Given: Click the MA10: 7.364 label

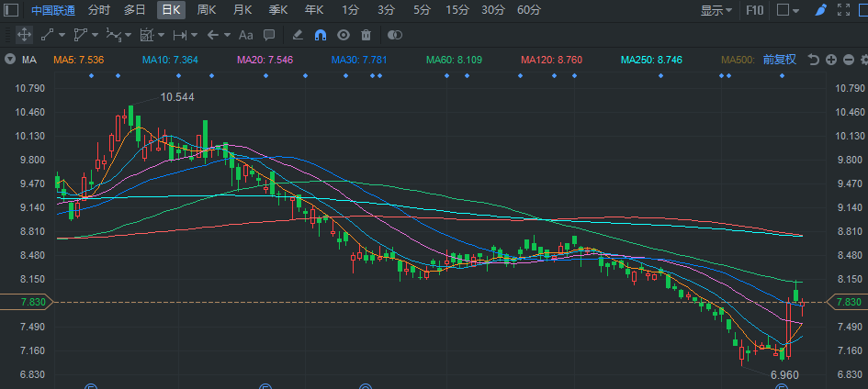Looking at the screenshot, I should pyautogui.click(x=170, y=60).
